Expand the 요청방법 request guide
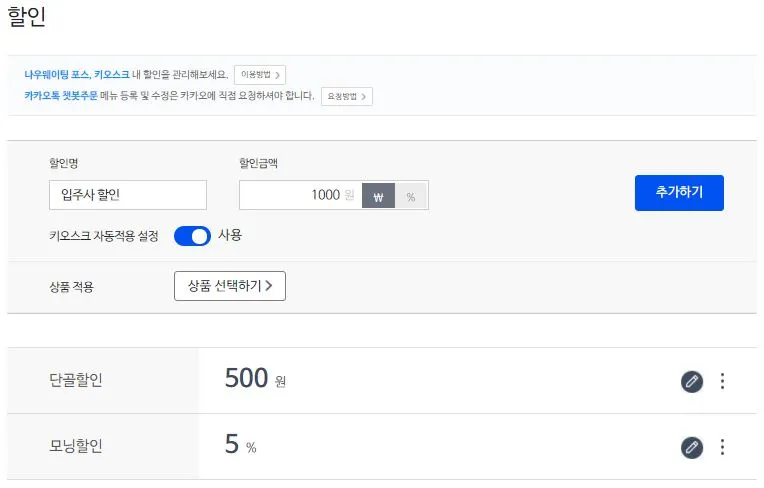 click(x=346, y=97)
